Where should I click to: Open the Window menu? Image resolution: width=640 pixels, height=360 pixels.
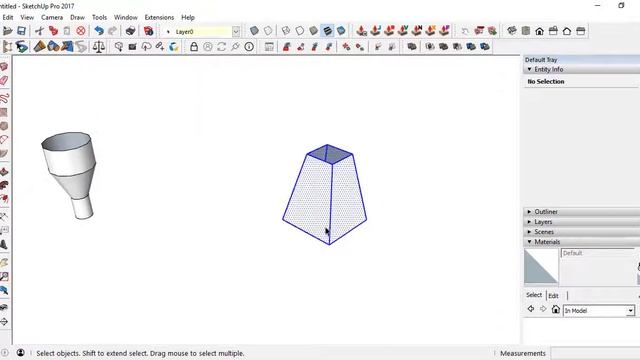[125, 18]
